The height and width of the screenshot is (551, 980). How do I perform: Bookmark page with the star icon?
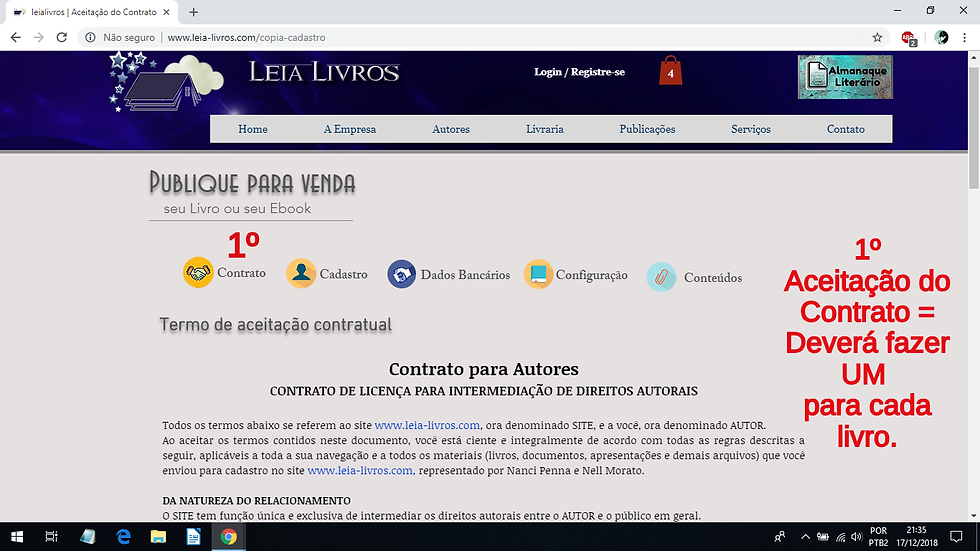(878, 37)
